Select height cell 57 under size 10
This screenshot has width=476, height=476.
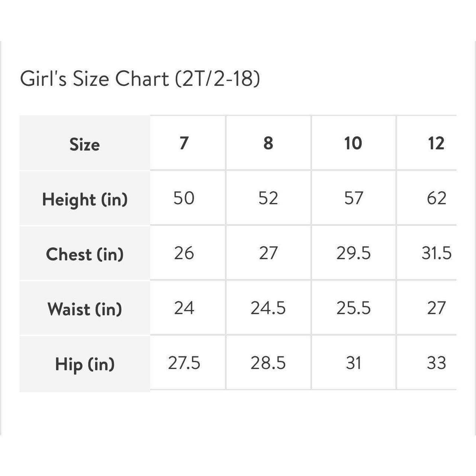(353, 198)
